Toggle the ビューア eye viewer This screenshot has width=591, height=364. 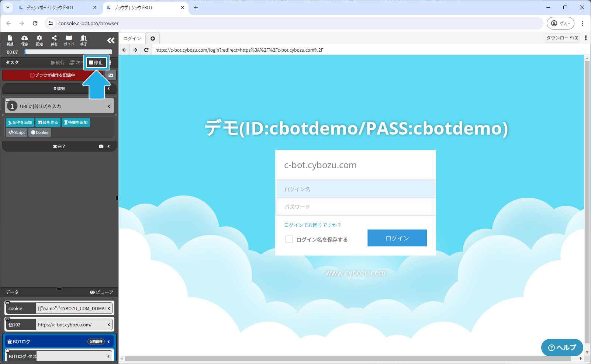[x=101, y=292]
